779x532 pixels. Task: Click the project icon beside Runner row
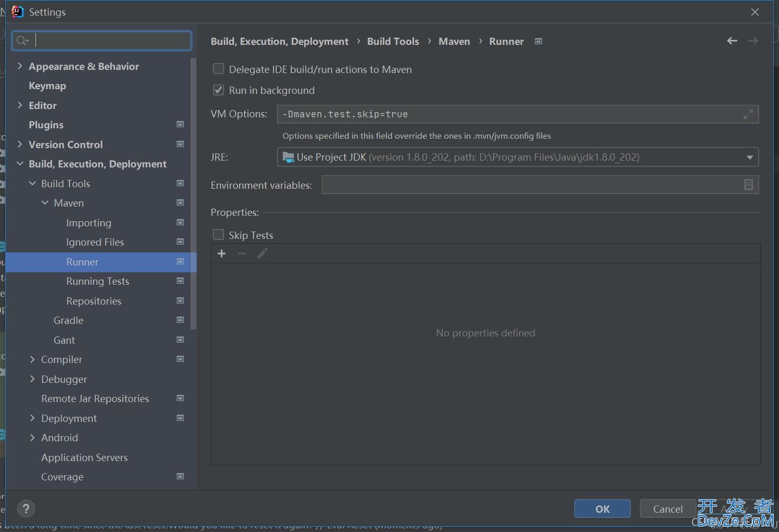[x=180, y=262]
